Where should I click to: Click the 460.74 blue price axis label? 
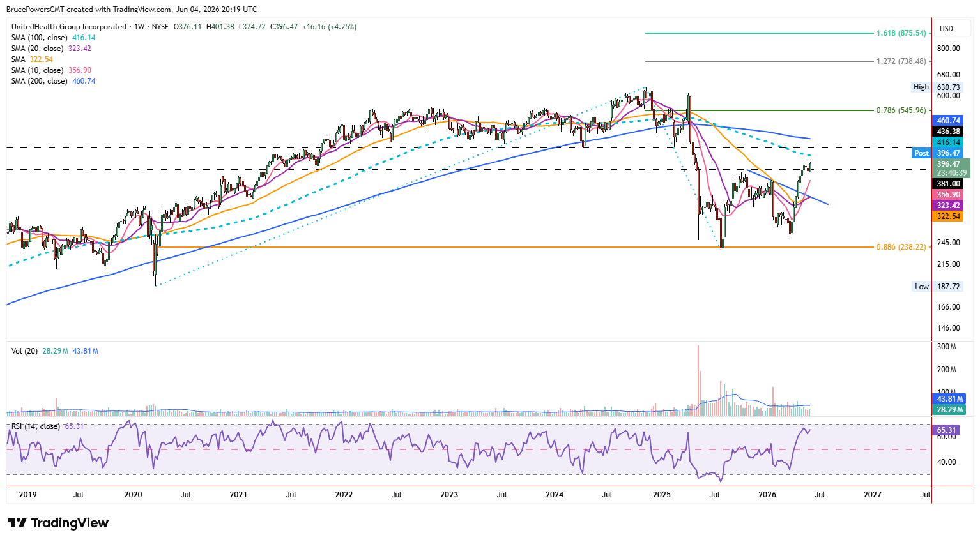tap(949, 121)
